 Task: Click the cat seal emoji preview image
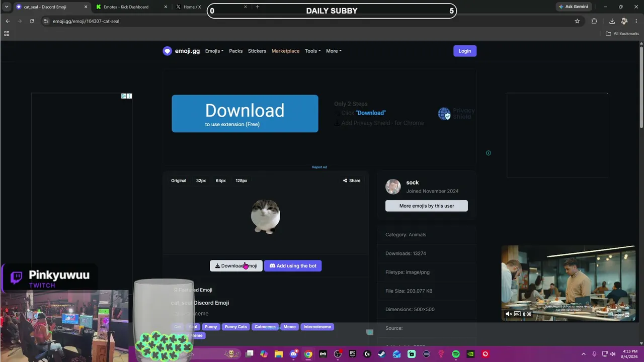click(266, 216)
